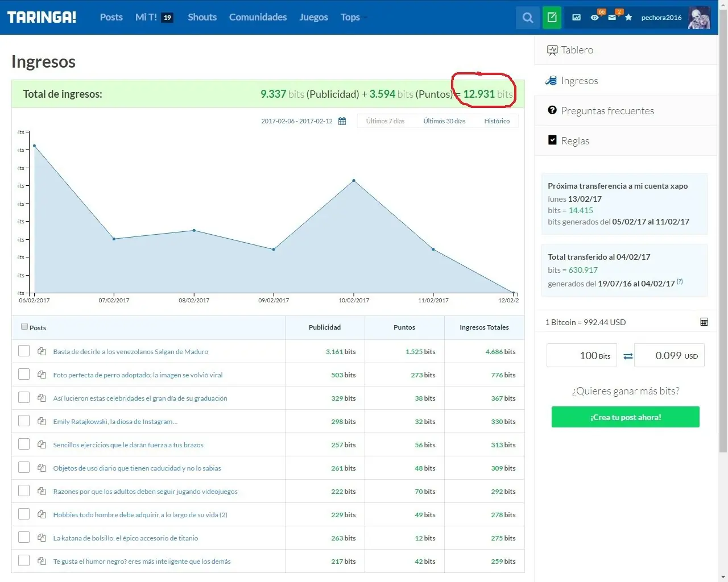This screenshot has height=582, width=728.
Task: Click the favorites star icon
Action: [x=628, y=18]
